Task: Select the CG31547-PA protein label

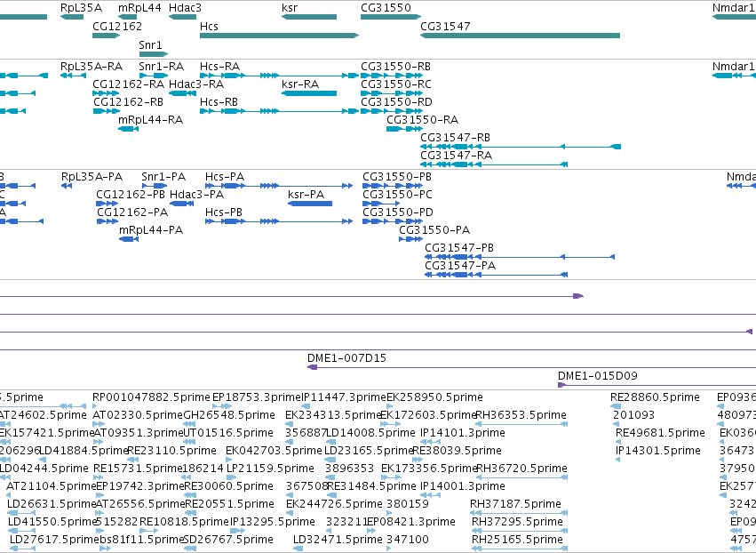Action: tap(460, 266)
